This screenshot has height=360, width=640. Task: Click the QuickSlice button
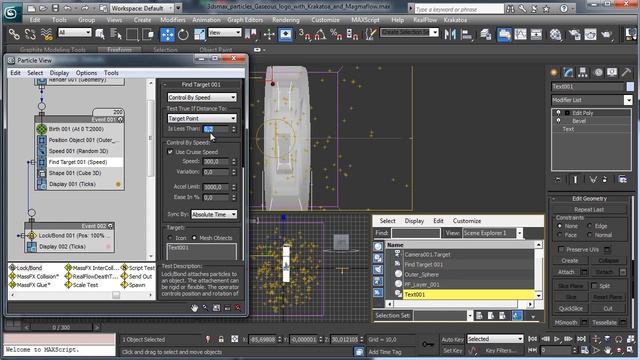(x=571, y=309)
